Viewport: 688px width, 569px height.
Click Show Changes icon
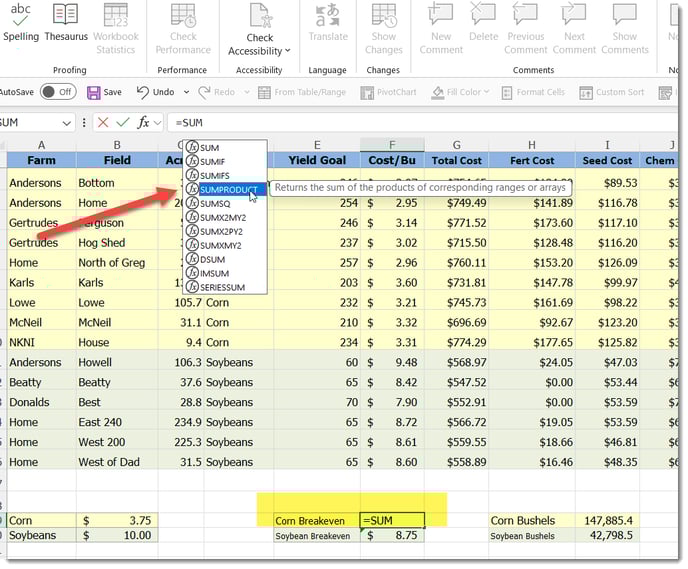[383, 15]
